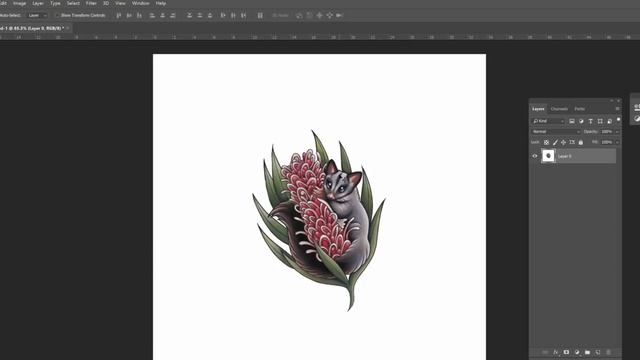The width and height of the screenshot is (640, 360).
Task: Toggle filter for shape layers
Action: click(x=600, y=121)
